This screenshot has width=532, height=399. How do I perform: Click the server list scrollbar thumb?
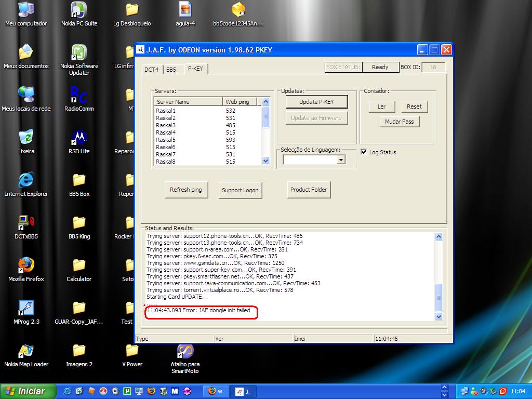coord(265,117)
